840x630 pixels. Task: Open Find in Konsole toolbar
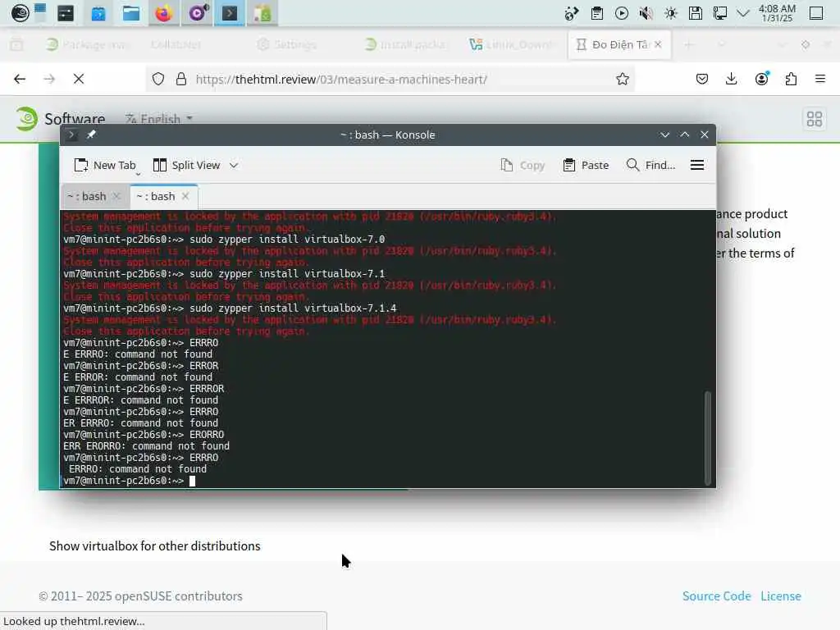point(651,165)
